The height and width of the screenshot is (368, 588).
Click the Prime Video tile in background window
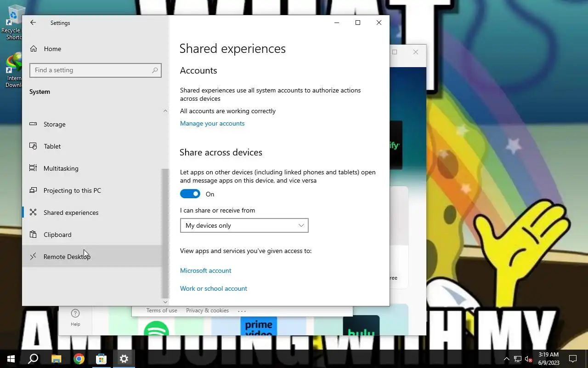point(259,326)
